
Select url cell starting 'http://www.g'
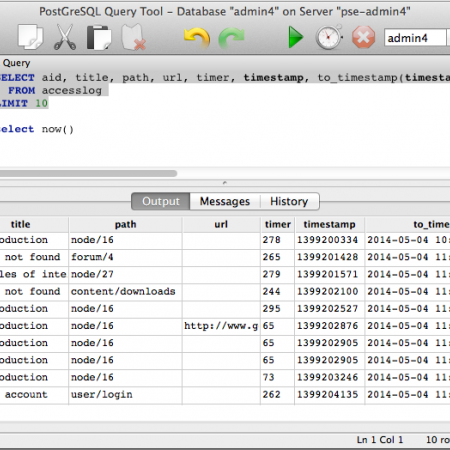point(221,326)
